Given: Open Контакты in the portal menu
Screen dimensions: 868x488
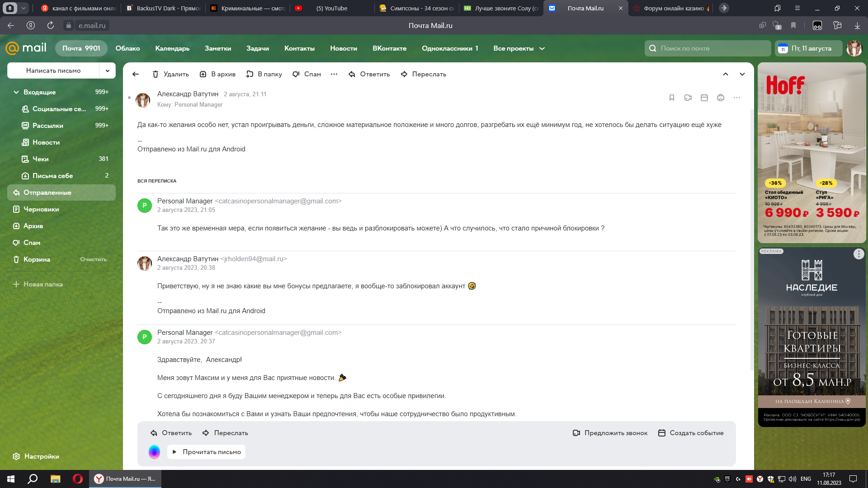Looking at the screenshot, I should tap(299, 48).
